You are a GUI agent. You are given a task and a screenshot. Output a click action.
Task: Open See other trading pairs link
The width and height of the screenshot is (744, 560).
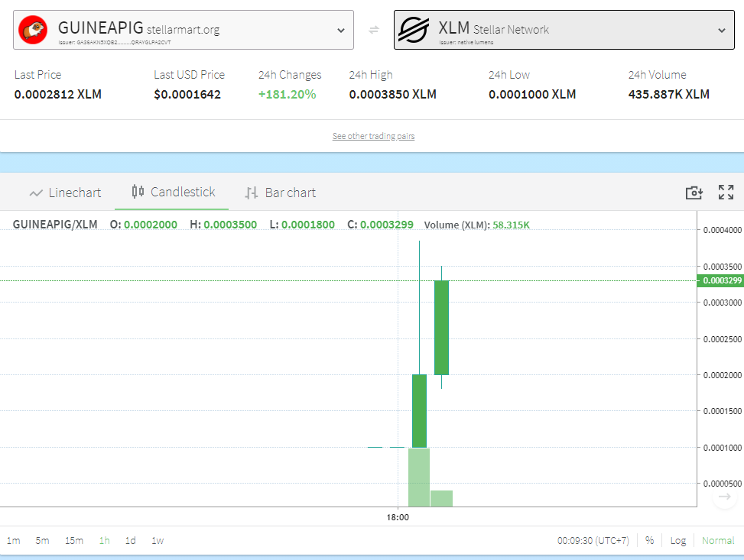coord(373,136)
